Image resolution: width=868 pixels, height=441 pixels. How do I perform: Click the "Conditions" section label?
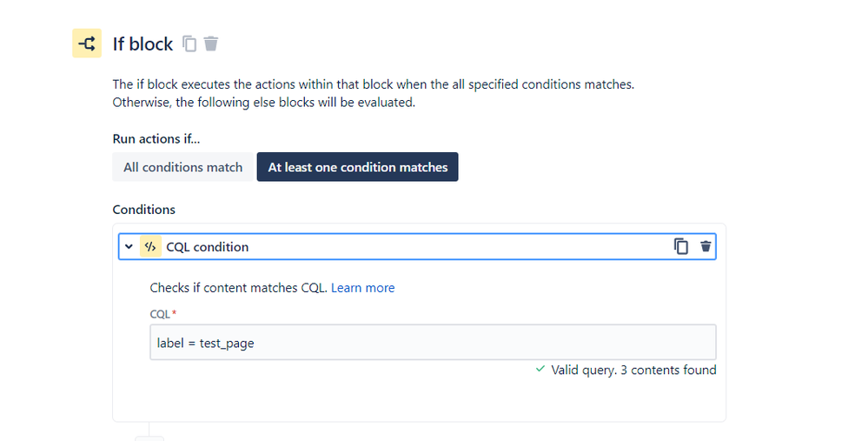[144, 210]
